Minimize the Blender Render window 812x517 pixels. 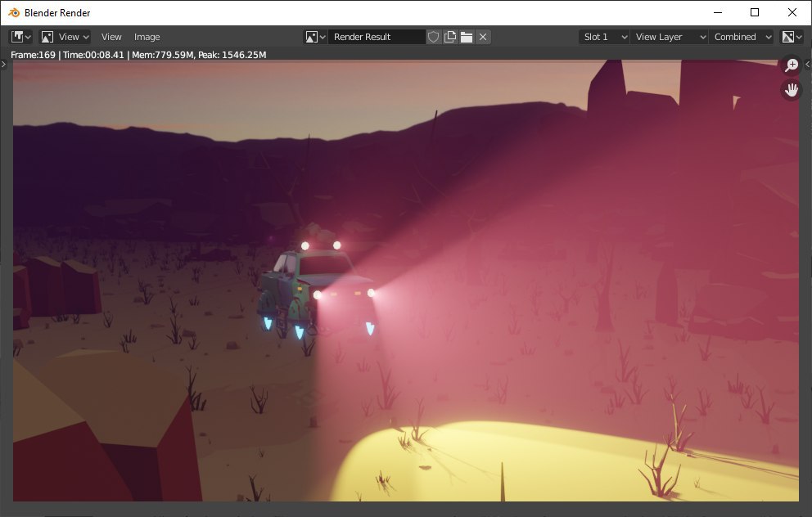718,12
